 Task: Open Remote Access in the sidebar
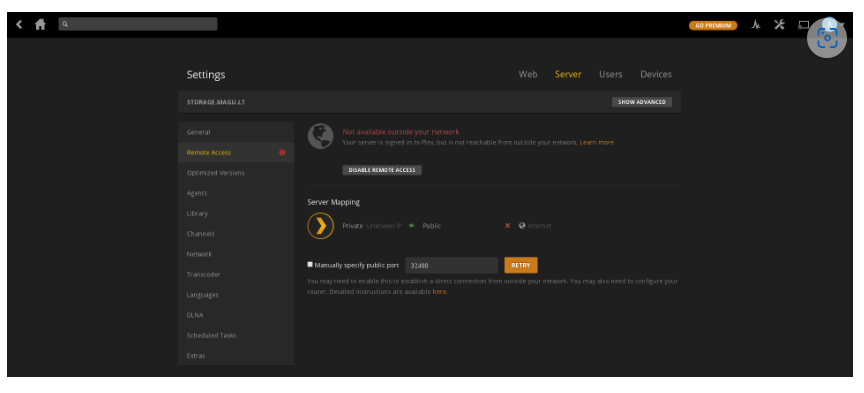coord(236,153)
